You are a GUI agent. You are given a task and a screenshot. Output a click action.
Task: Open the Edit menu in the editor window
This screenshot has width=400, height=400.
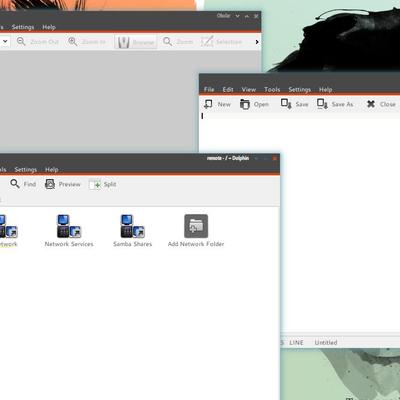point(228,89)
